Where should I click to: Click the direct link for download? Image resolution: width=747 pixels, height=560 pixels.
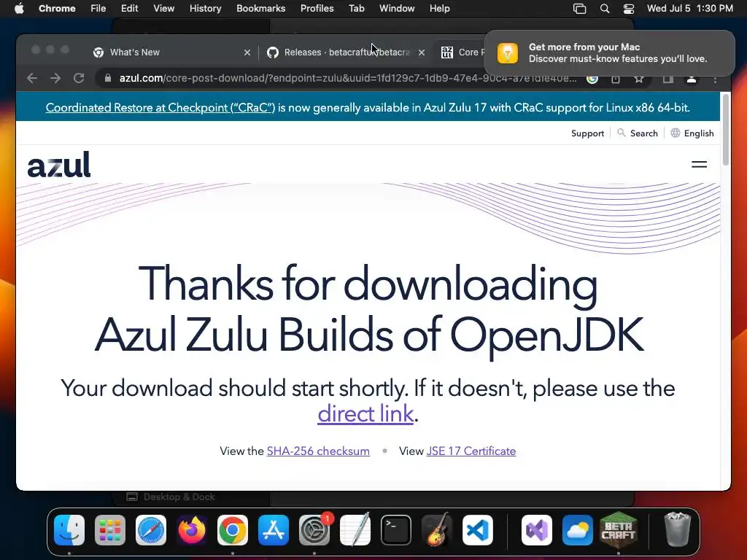[365, 413]
